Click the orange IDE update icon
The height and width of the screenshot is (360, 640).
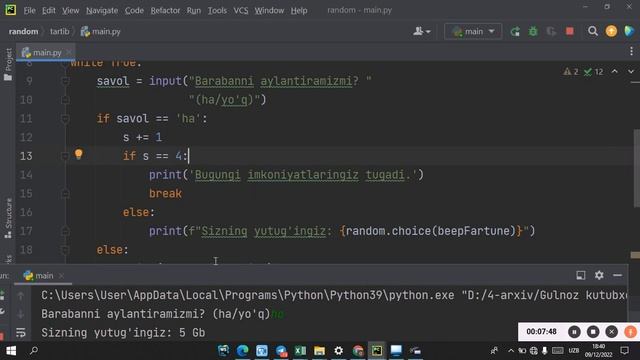[611, 31]
